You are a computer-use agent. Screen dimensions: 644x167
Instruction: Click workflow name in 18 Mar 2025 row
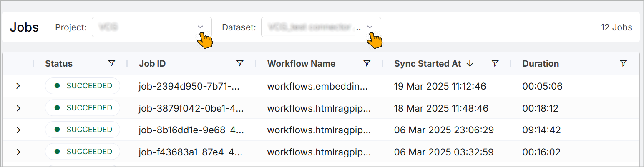(319, 108)
